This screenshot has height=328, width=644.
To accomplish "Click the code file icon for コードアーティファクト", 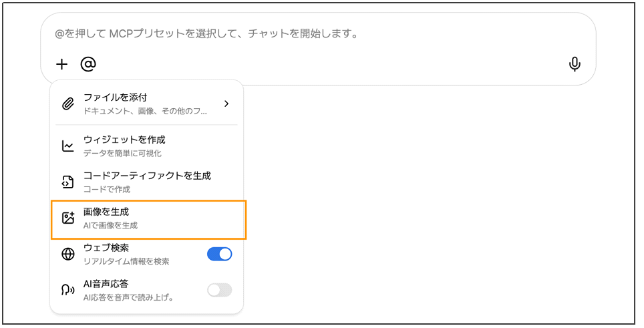I will click(x=67, y=182).
